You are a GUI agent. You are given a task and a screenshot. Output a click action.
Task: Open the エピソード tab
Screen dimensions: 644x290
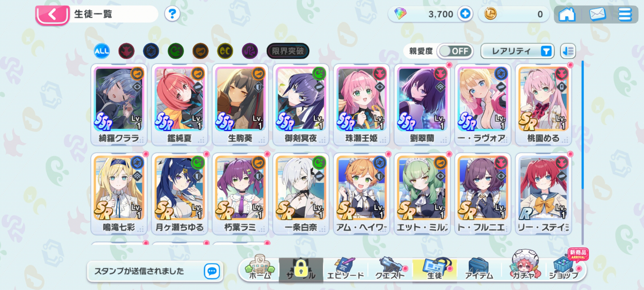(346, 268)
